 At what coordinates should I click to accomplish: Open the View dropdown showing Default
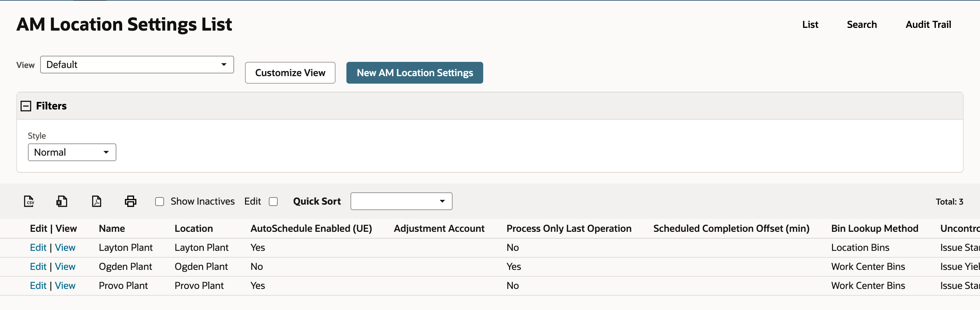[x=137, y=65]
